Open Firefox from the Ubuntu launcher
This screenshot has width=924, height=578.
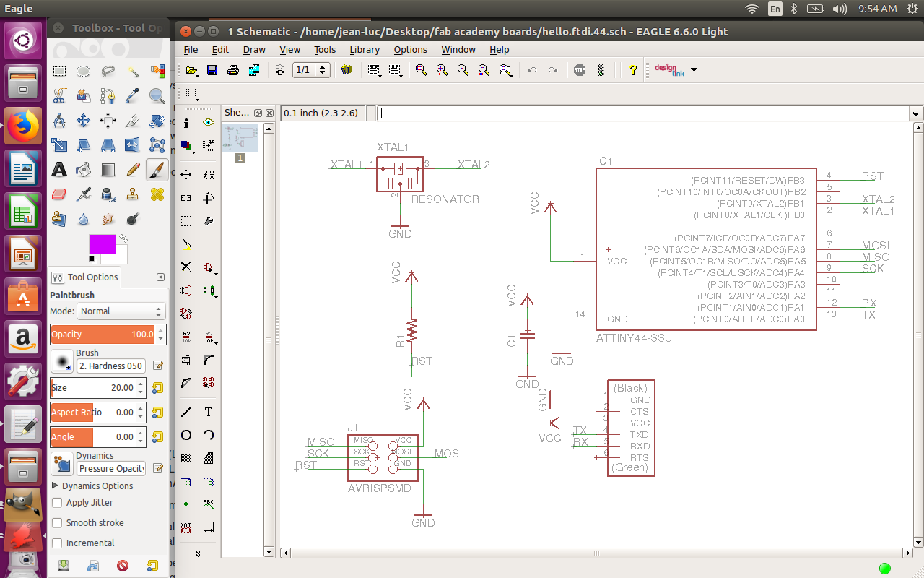23,126
